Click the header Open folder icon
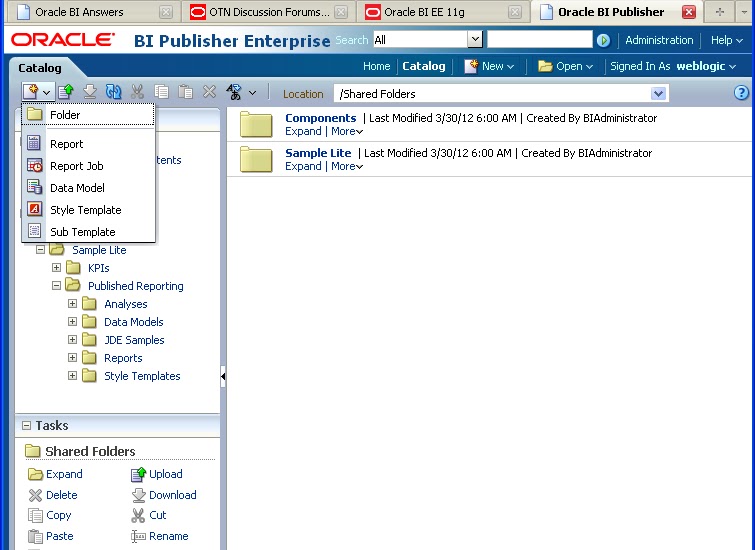The width and height of the screenshot is (755, 550). pyautogui.click(x=545, y=66)
